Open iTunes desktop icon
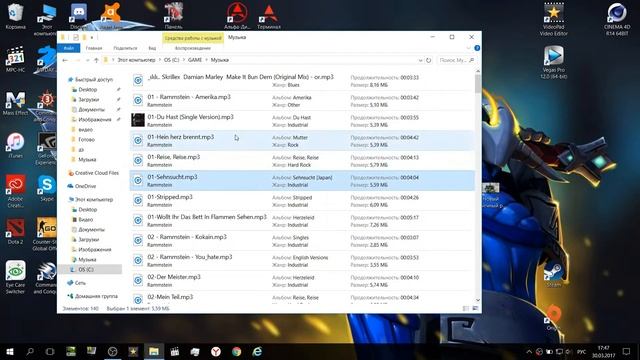640x360 pixels. 16,145
